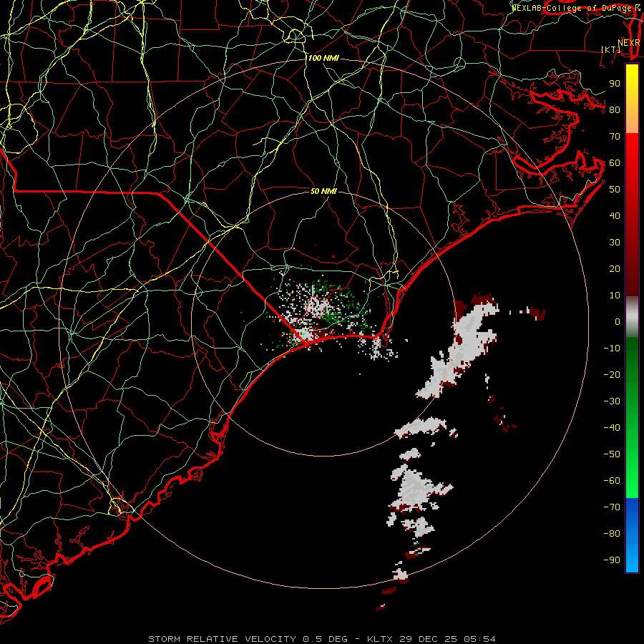The width and height of the screenshot is (644, 644).
Task: Click the -70 value on the velocity scale
Action: pos(612,507)
